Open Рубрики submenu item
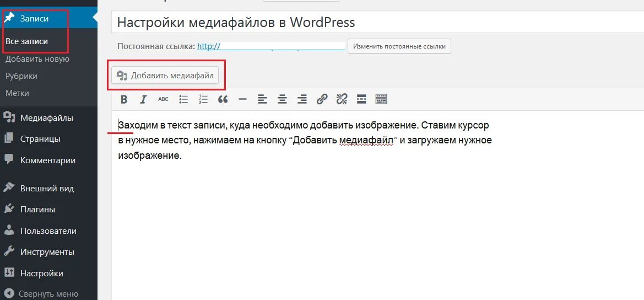The width and height of the screenshot is (644, 300). [x=21, y=76]
